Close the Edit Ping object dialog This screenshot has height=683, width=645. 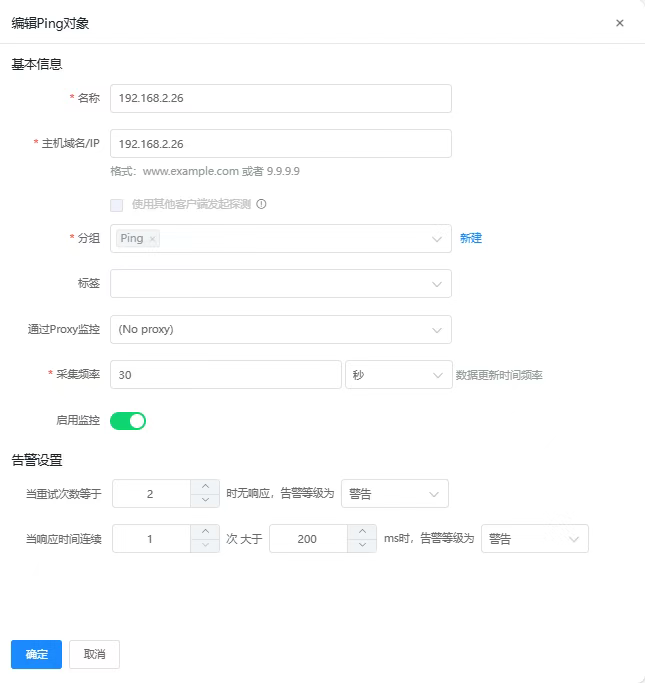point(619,23)
